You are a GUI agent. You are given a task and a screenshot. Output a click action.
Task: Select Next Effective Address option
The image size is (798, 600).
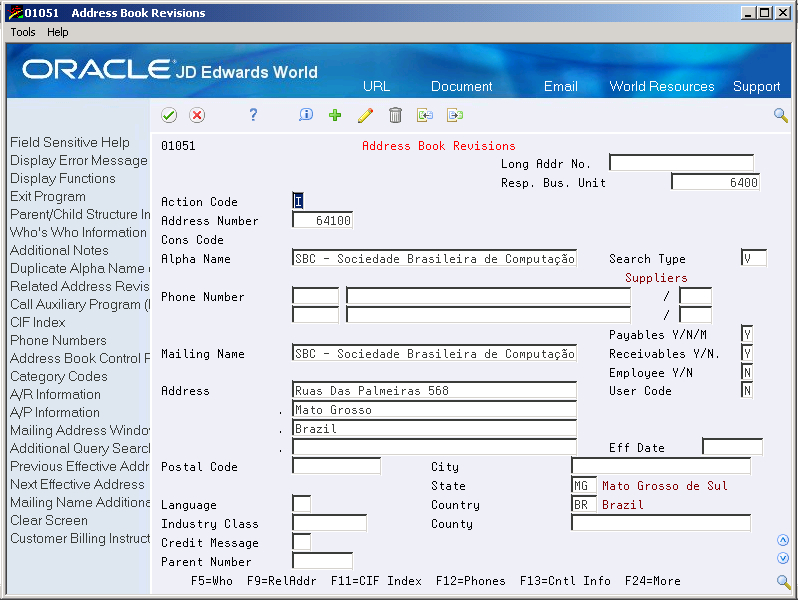click(x=77, y=484)
